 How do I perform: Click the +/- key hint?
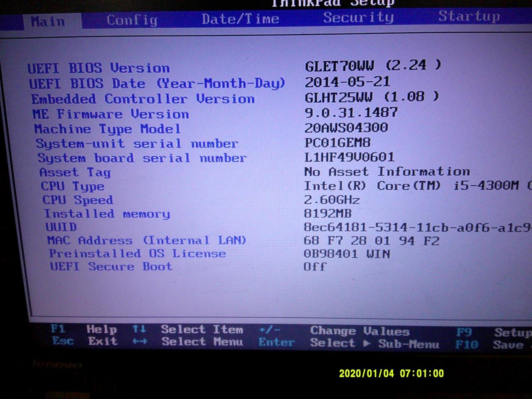point(270,330)
